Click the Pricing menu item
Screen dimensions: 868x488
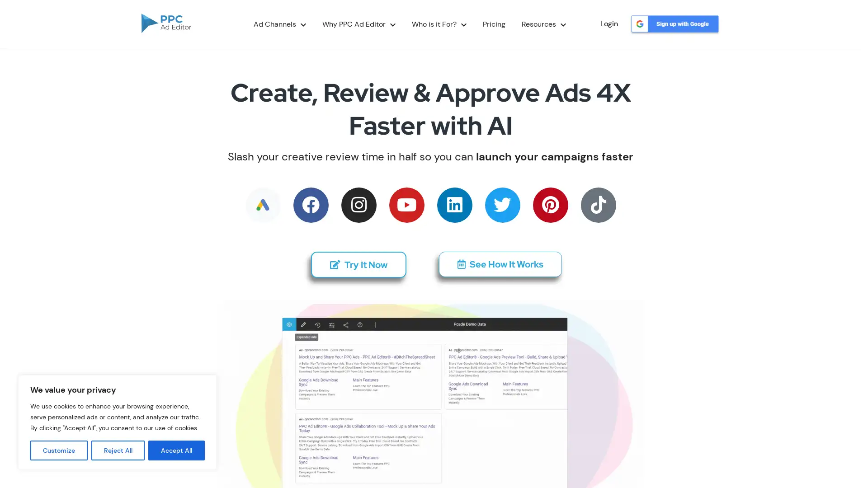pyautogui.click(x=494, y=24)
